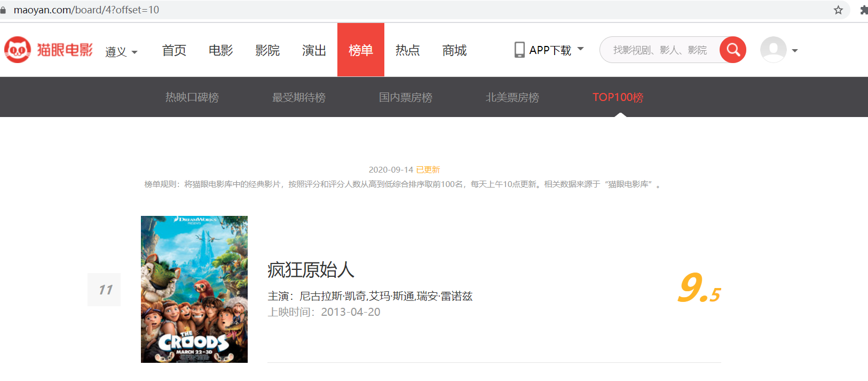Click The Croods movie poster thumbnail
This screenshot has height=381, width=868.
pyautogui.click(x=194, y=289)
